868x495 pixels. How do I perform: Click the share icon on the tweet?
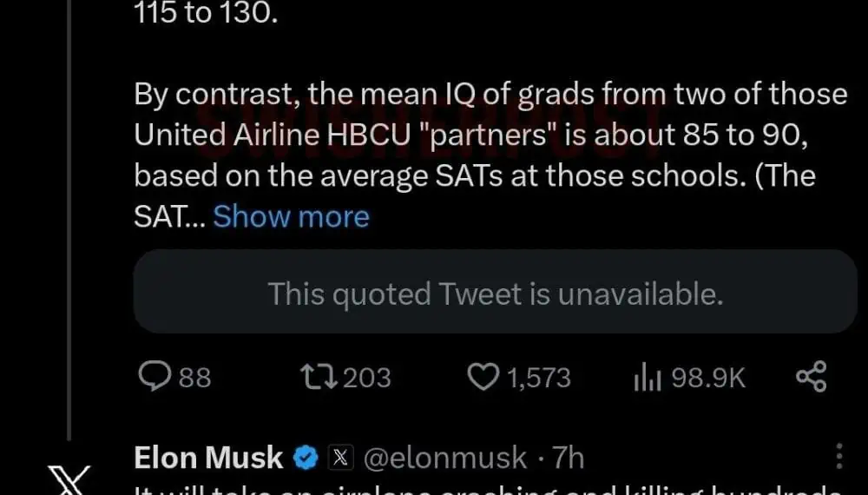click(811, 377)
